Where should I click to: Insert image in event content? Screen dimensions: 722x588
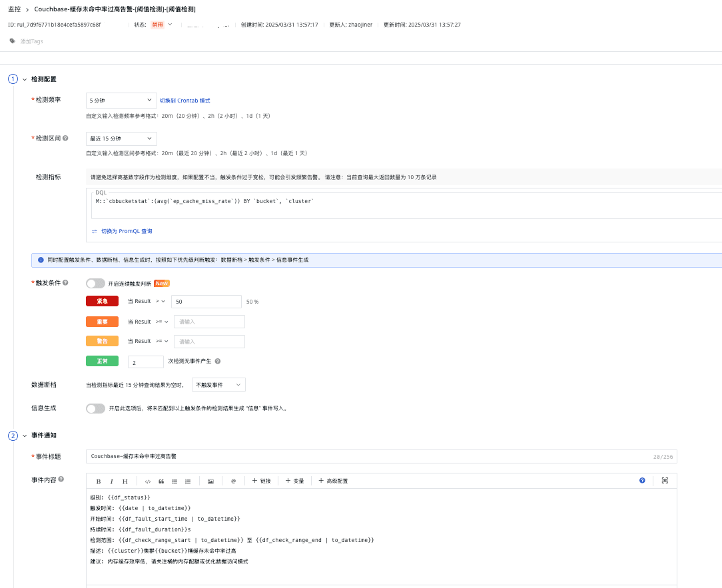[x=210, y=481]
